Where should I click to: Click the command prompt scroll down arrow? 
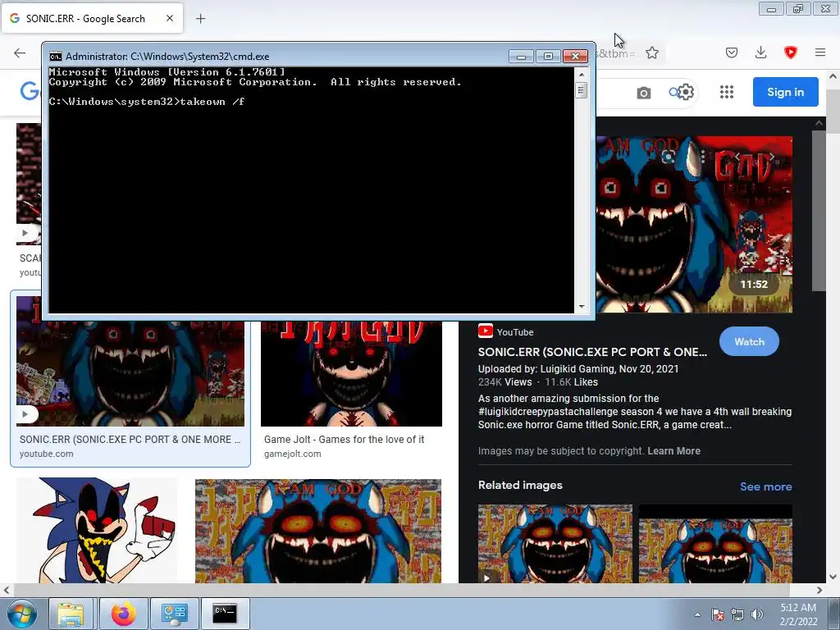582,307
